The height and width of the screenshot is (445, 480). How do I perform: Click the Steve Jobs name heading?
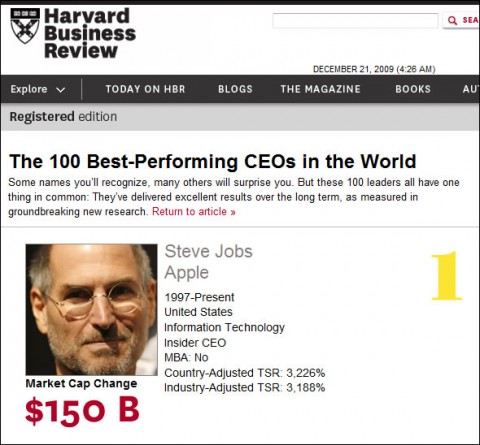(209, 251)
